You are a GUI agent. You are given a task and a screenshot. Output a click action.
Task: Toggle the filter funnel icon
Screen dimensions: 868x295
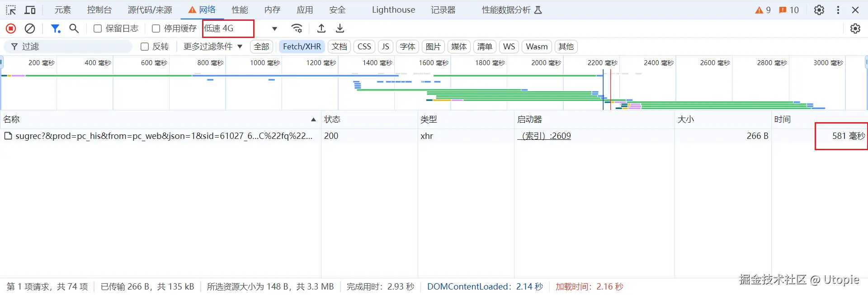[56, 29]
